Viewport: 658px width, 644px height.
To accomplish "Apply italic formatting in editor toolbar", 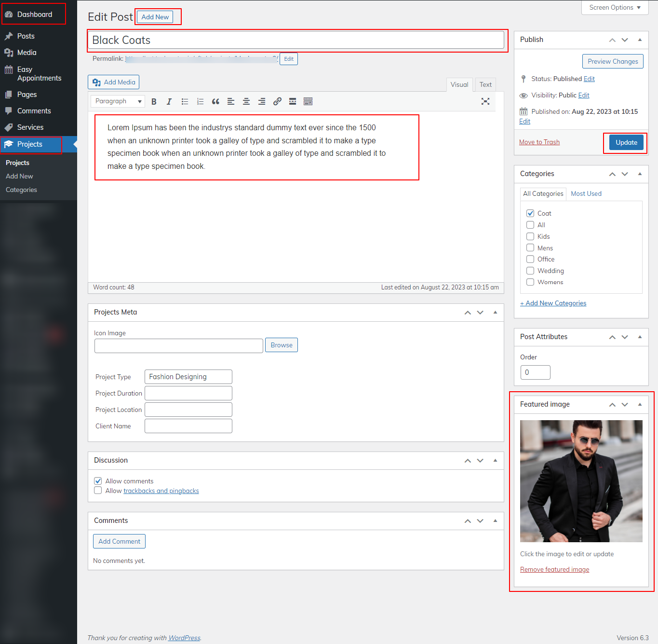I will [x=169, y=101].
